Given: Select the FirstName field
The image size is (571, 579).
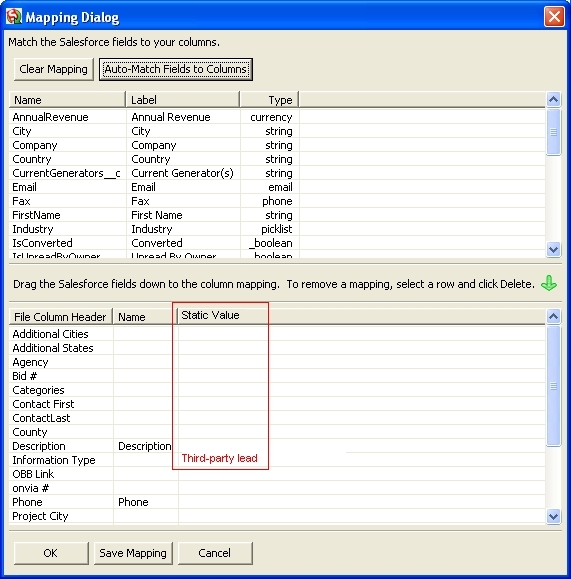Looking at the screenshot, I should pyautogui.click(x=36, y=215).
